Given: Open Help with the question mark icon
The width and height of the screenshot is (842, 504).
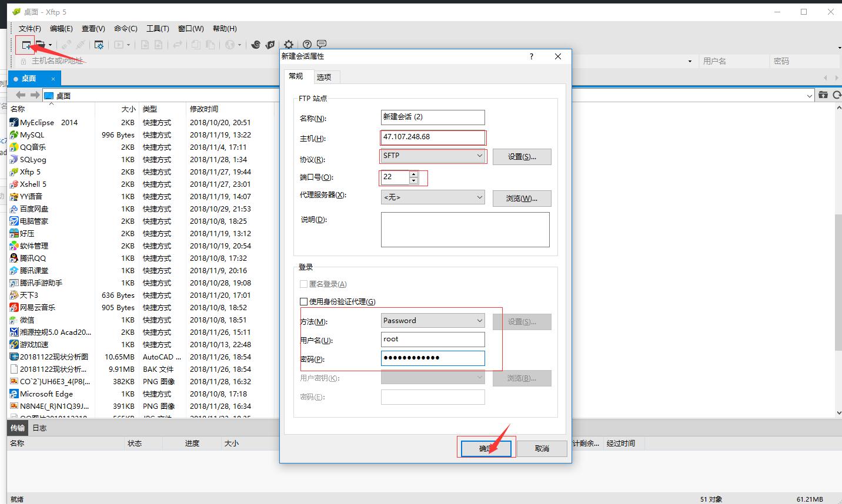Looking at the screenshot, I should tap(307, 45).
